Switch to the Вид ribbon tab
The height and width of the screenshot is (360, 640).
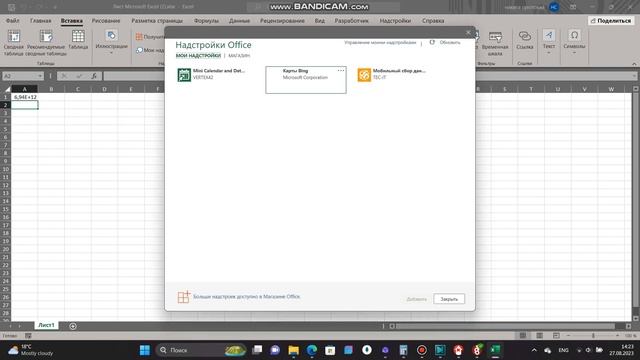click(x=320, y=20)
